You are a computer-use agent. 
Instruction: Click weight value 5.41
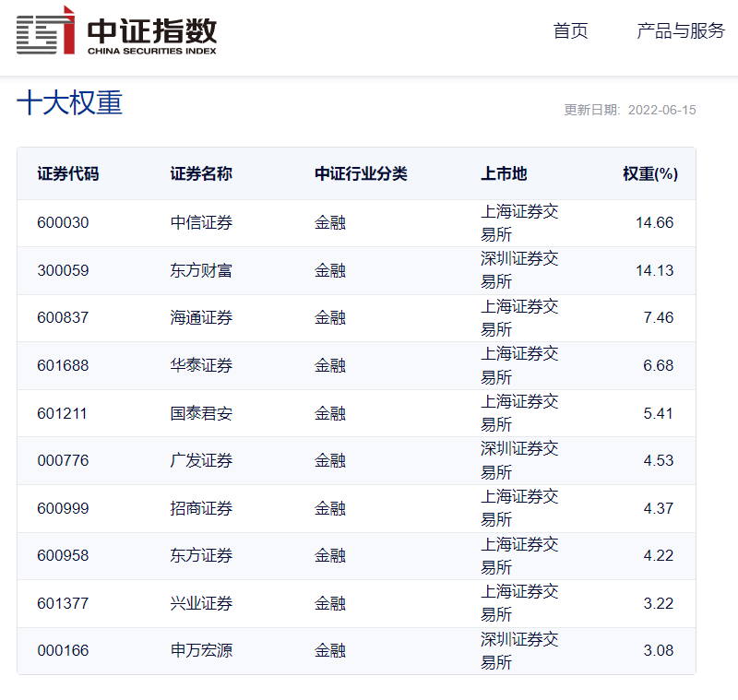coord(659,413)
